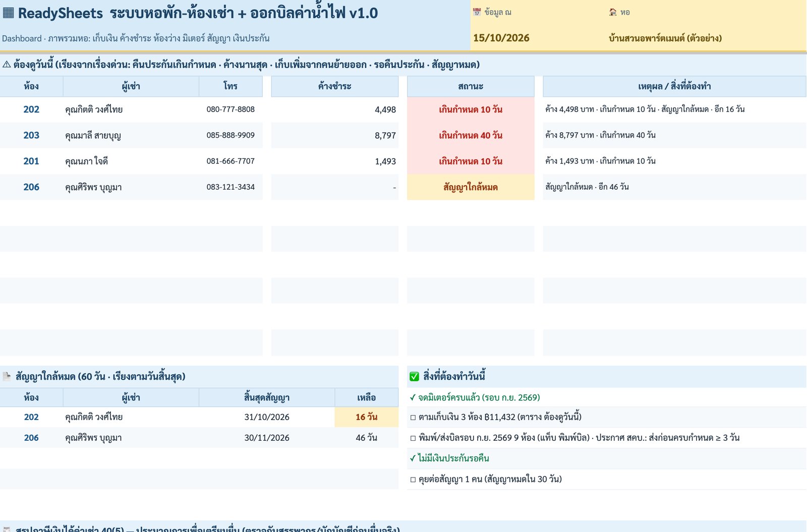Click the calendar icon beside ข้อมูล ณ
807x532 pixels.
[x=477, y=12]
